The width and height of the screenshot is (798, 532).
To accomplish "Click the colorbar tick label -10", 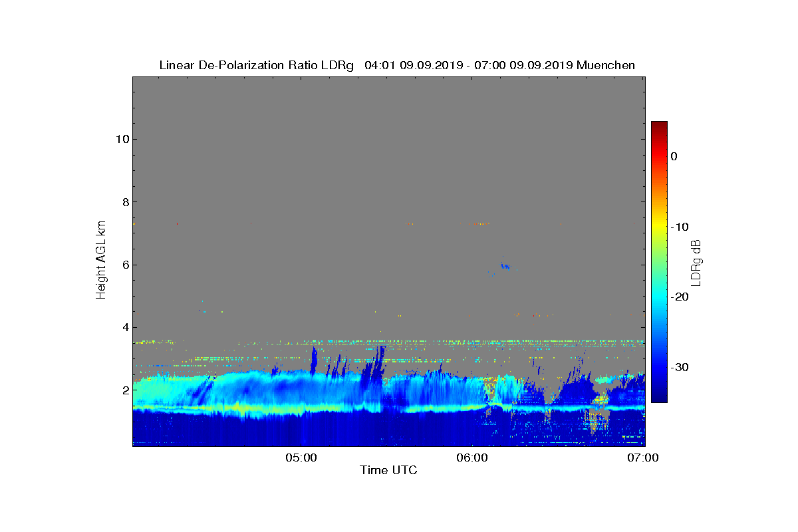I will 679,227.
